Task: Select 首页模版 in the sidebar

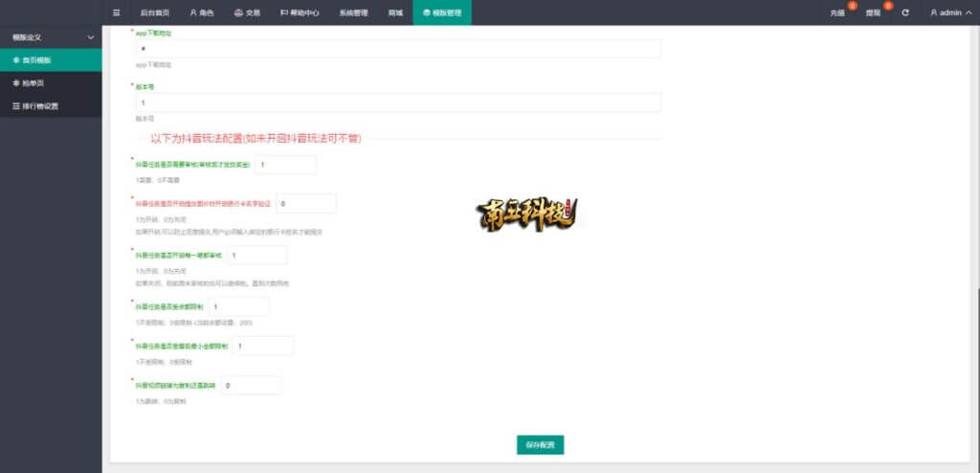Action: pyautogui.click(x=51, y=60)
